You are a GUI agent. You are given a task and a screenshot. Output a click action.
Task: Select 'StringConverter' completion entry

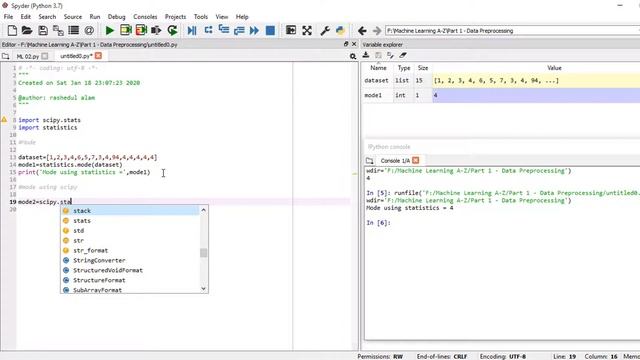130,260
